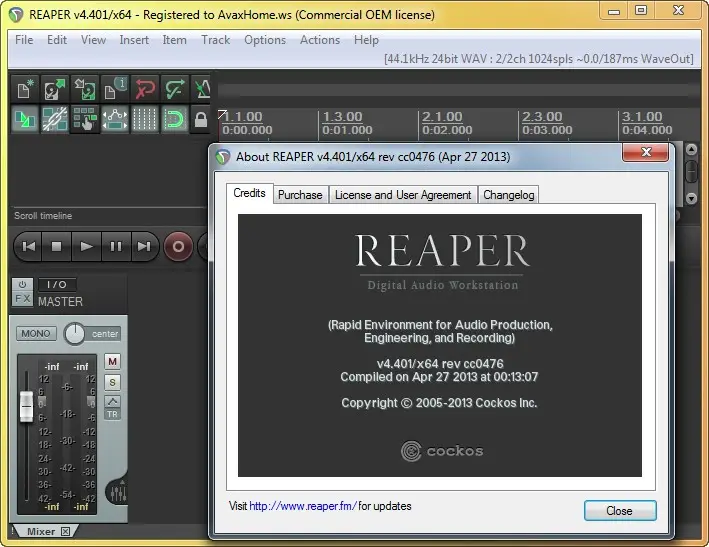Click timeline ruler at 2.1.00
This screenshot has height=547, width=709.
click(442, 117)
